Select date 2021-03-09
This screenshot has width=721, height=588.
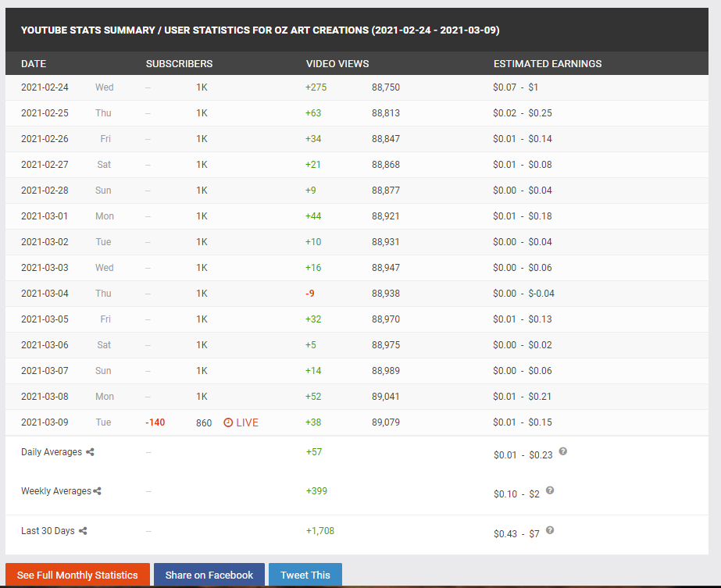[x=45, y=422]
